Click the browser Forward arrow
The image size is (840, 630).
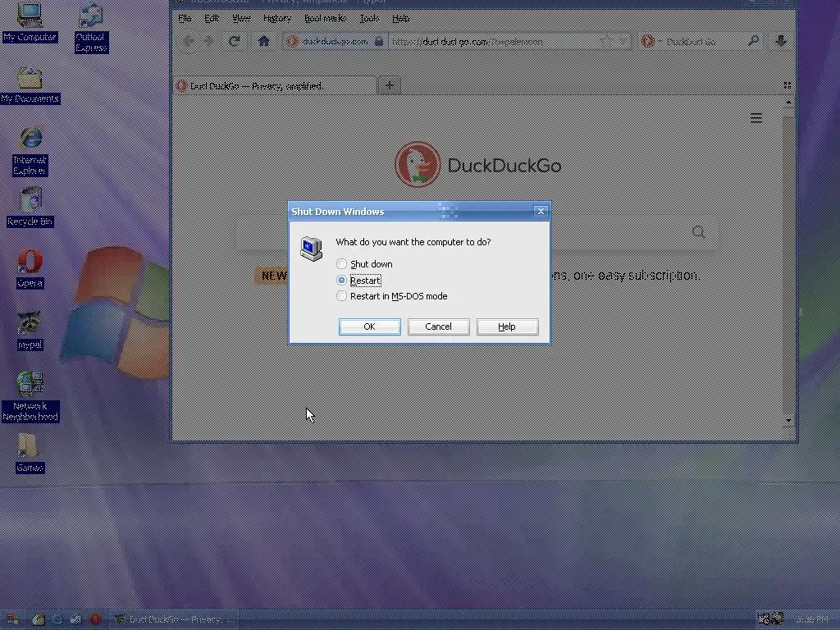point(210,41)
